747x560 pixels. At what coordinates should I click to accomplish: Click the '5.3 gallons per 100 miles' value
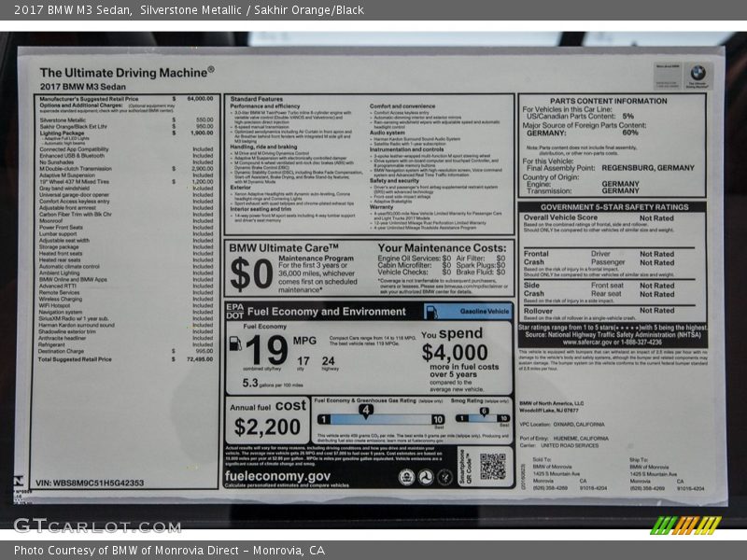272,384
